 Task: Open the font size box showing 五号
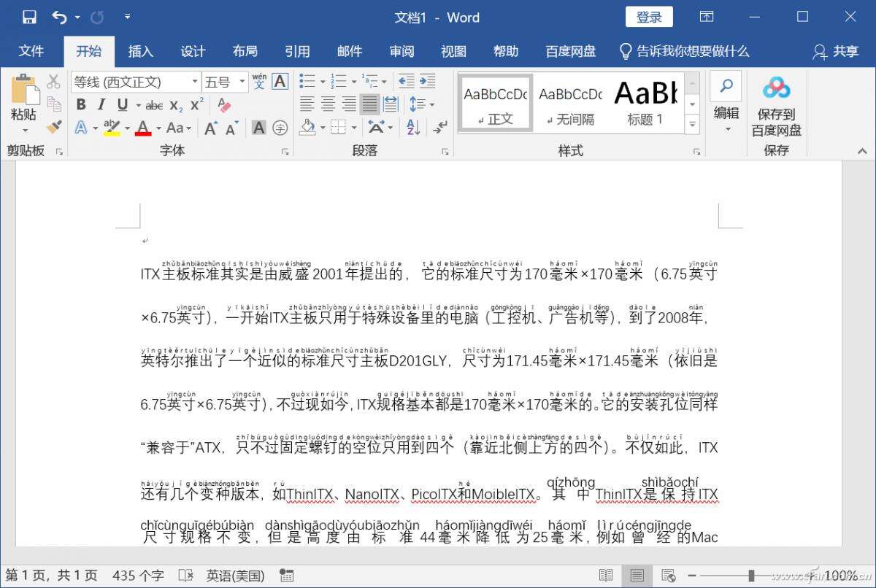(223, 82)
